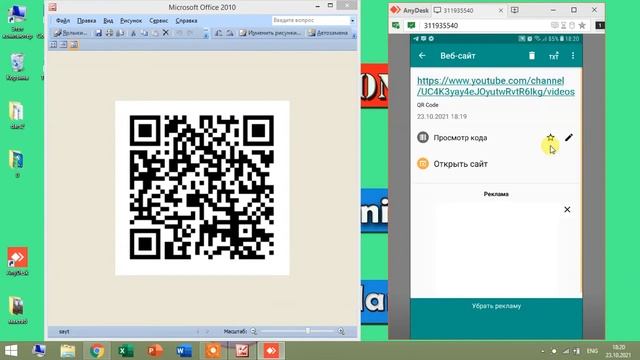This screenshot has height=360, width=640.
Task: Click the Автозамена button
Action: (x=328, y=33)
